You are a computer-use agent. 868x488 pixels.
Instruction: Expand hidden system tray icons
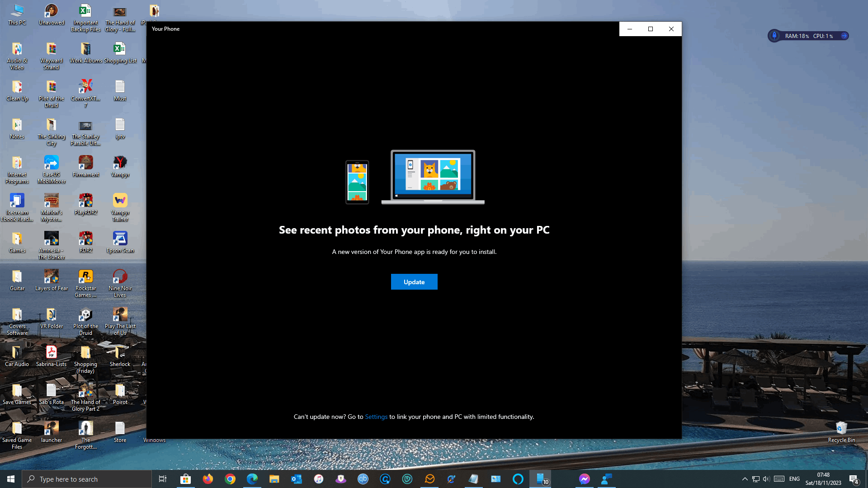(x=745, y=479)
